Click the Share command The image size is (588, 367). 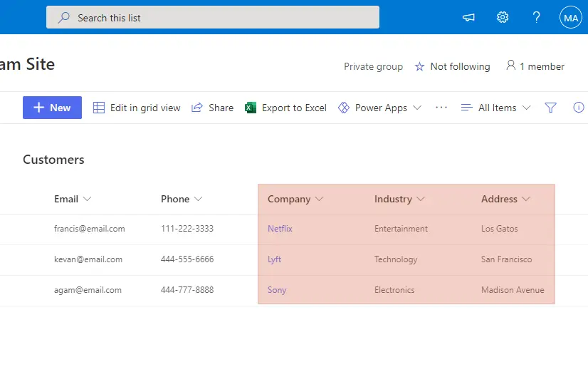212,108
